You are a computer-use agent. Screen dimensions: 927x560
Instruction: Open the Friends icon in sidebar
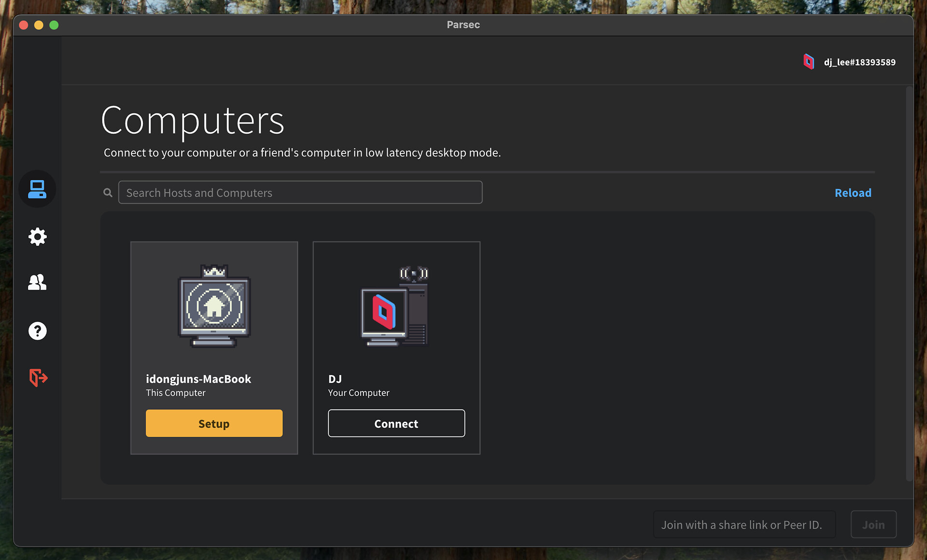[x=37, y=282]
